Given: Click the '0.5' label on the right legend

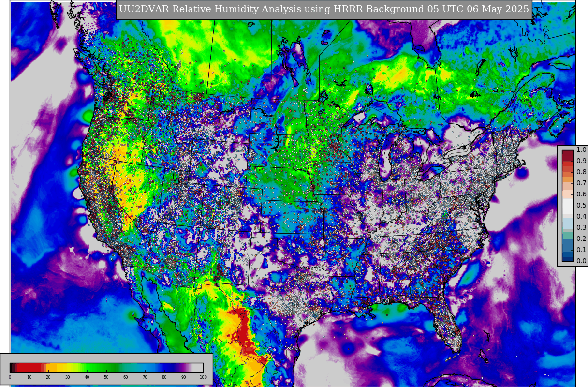Looking at the screenshot, I should [581, 206].
